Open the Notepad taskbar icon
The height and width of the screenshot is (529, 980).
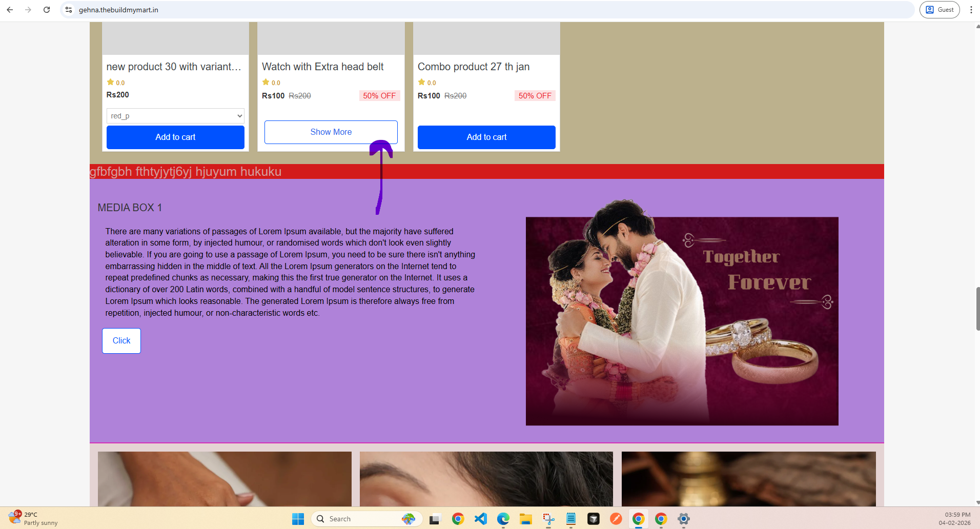(x=571, y=519)
